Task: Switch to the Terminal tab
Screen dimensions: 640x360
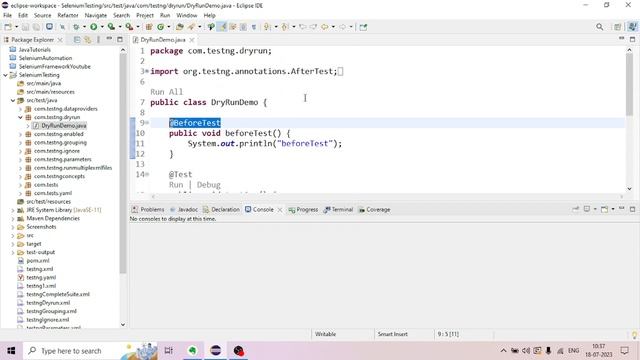Action: point(338,209)
